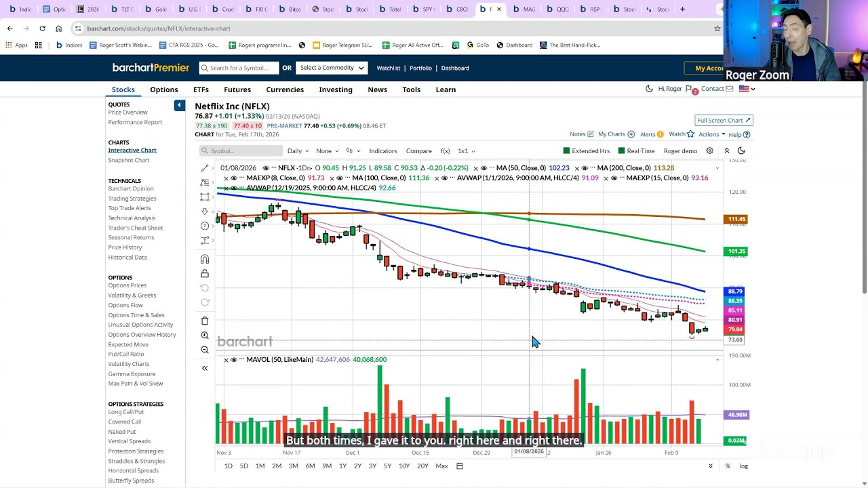Open the Futures menu tab
Screen dimensions: 868x488
237,89
